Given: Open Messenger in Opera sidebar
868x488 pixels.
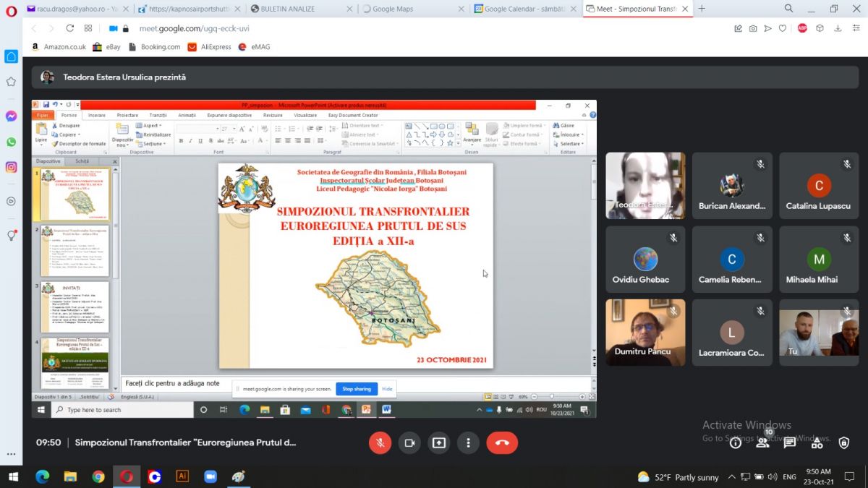Looking at the screenshot, I should pos(11,116).
